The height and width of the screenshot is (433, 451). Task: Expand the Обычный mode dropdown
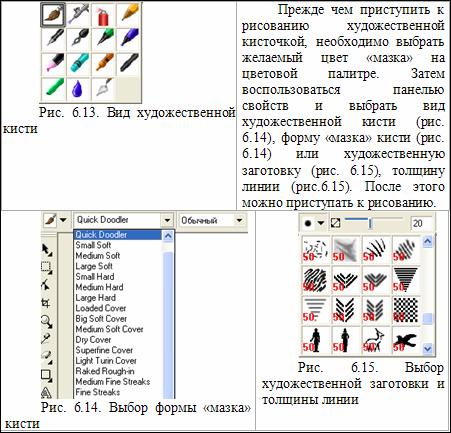[239, 220]
